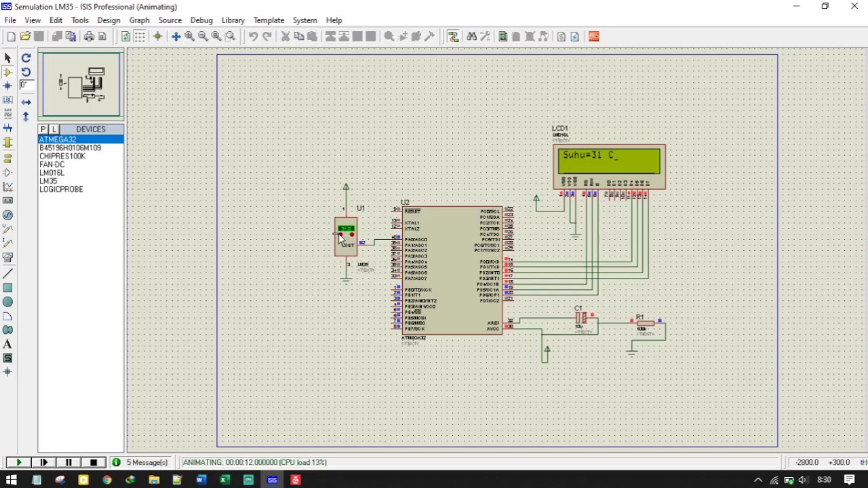Click the zoom in magnifier icon
This screenshot has width=868, height=488.
click(190, 37)
